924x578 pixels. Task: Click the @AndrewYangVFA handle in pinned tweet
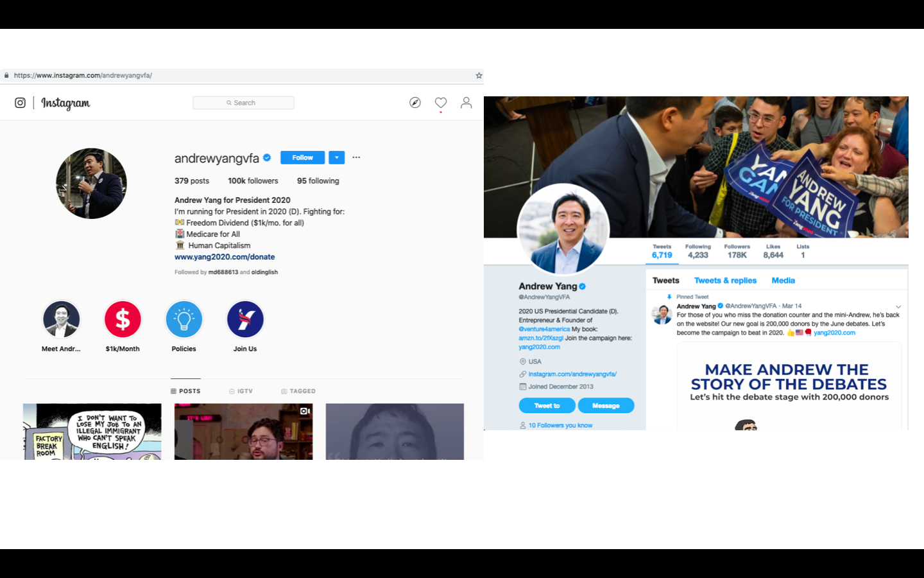point(751,306)
